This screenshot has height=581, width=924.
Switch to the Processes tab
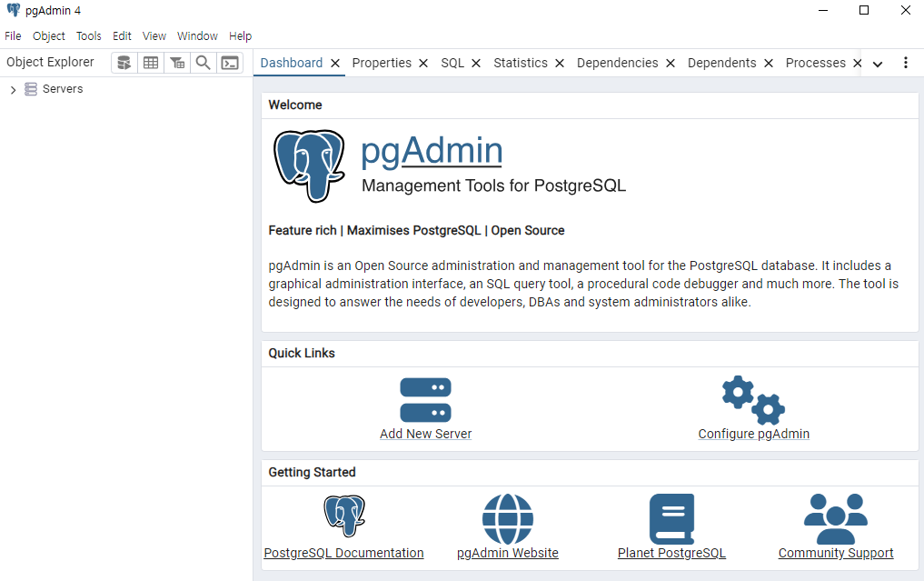point(815,63)
